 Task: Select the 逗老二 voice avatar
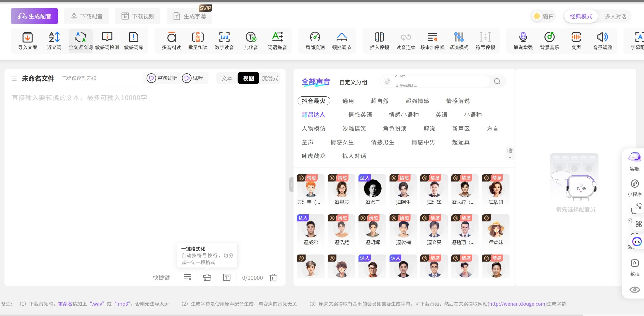coord(372,188)
